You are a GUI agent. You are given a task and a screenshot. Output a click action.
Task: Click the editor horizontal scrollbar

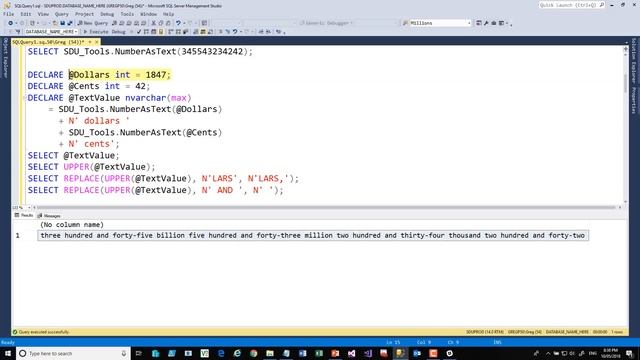click(327, 208)
